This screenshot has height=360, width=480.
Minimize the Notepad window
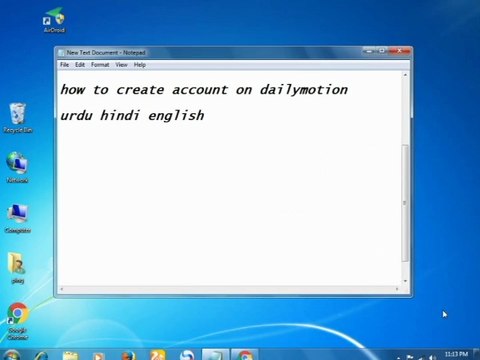pos(369,51)
